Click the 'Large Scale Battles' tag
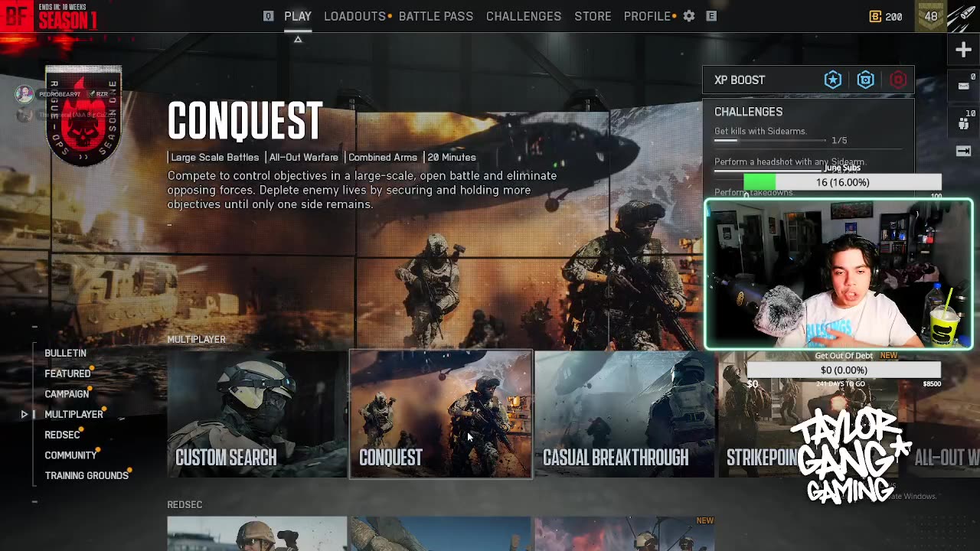This screenshot has width=980, height=551. 214,157
